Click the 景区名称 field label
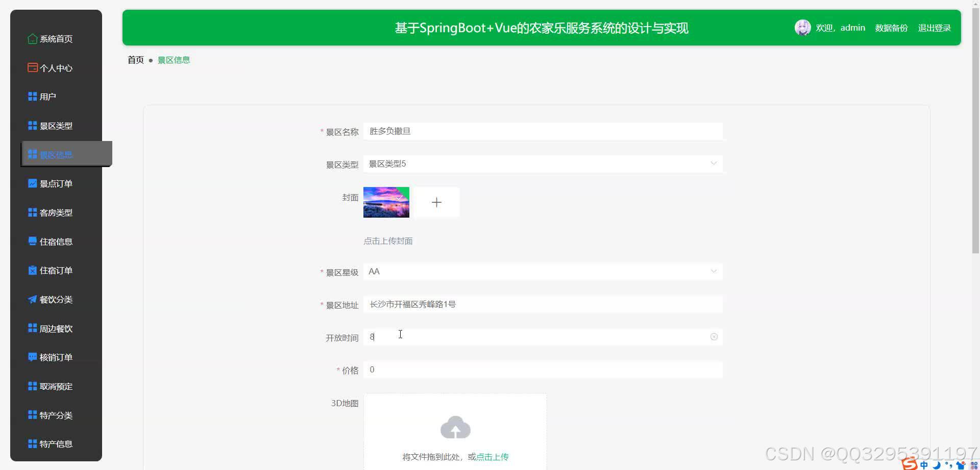This screenshot has height=470, width=980. pos(342,132)
